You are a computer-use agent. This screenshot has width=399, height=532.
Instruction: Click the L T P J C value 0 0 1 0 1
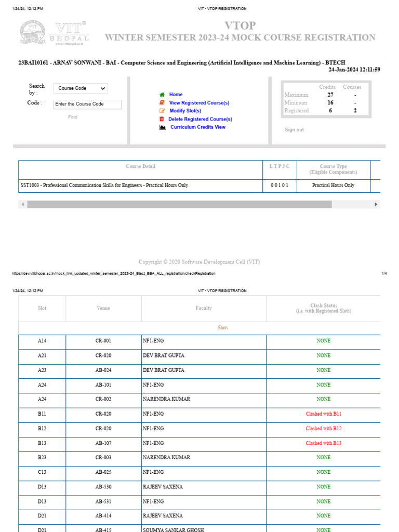[280, 185]
